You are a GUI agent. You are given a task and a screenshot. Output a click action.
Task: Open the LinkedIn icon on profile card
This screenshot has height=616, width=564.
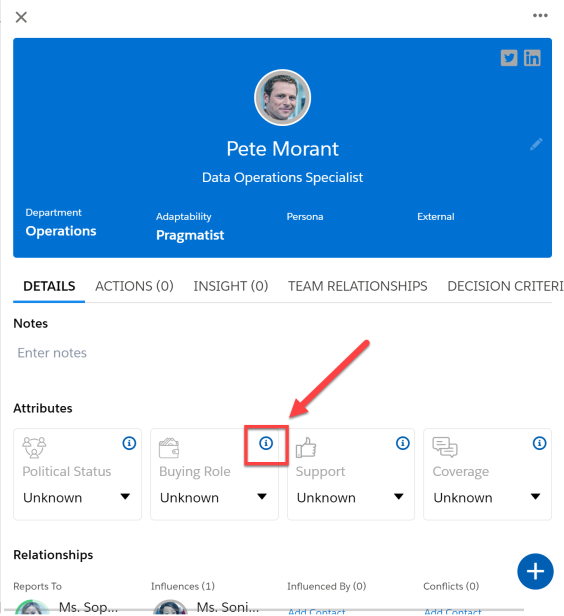532,58
